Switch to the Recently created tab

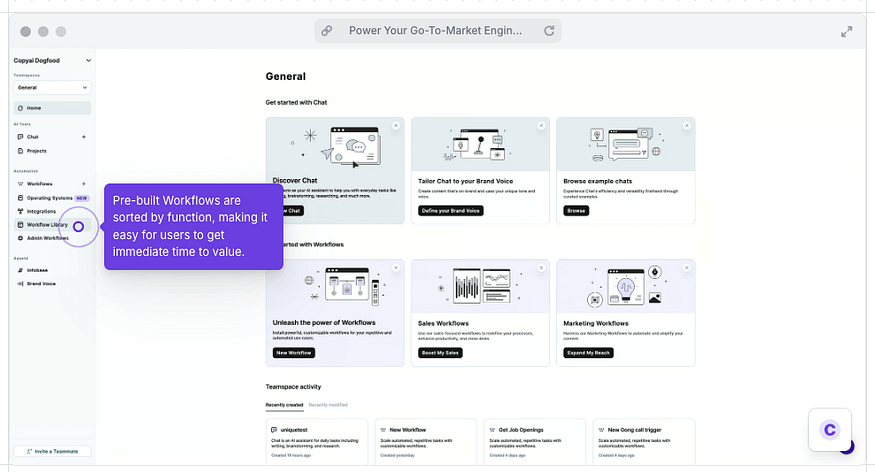tap(285, 405)
